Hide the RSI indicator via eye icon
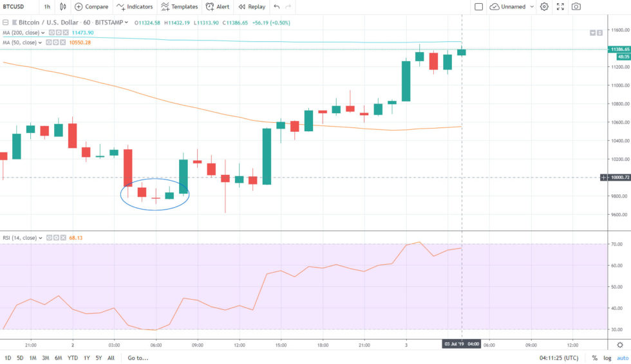 click(x=49, y=238)
